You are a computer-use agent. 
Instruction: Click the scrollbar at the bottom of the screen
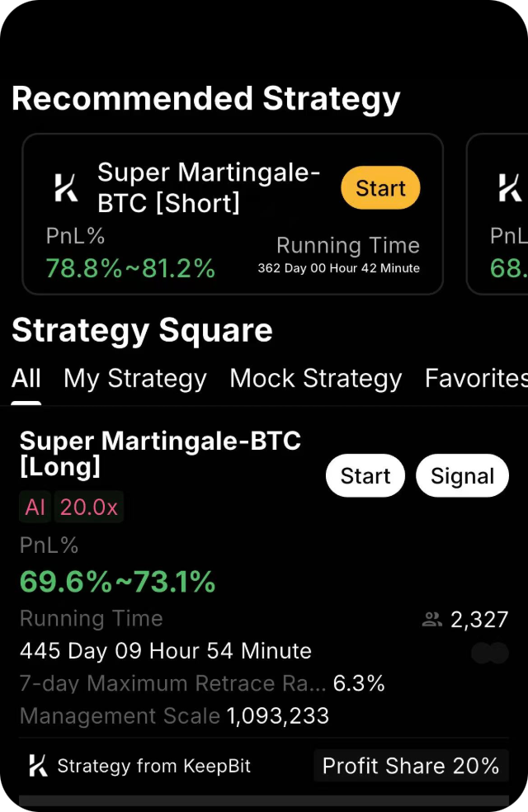coord(264,798)
